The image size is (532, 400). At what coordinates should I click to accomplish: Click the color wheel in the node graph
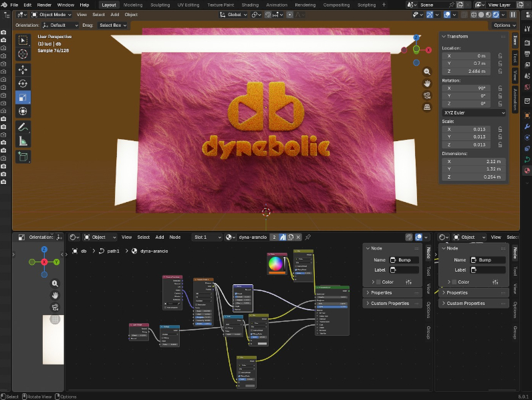pos(276,265)
